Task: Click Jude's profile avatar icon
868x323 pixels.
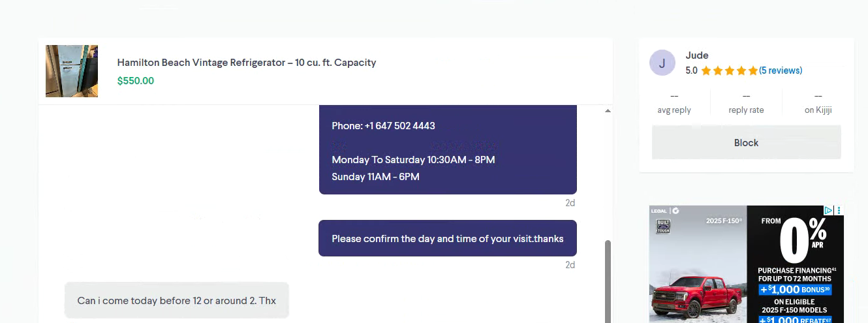Action: tap(662, 63)
